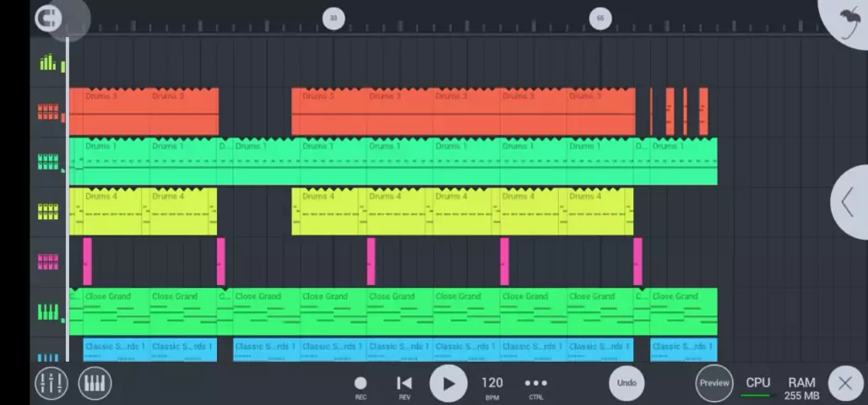The image size is (868, 405).
Task: Open the 120 BPM tempo setting
Action: click(491, 386)
